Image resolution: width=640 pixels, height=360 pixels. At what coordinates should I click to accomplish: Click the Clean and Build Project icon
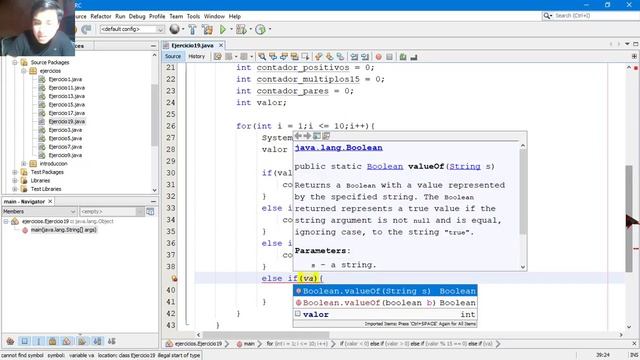pos(207,29)
